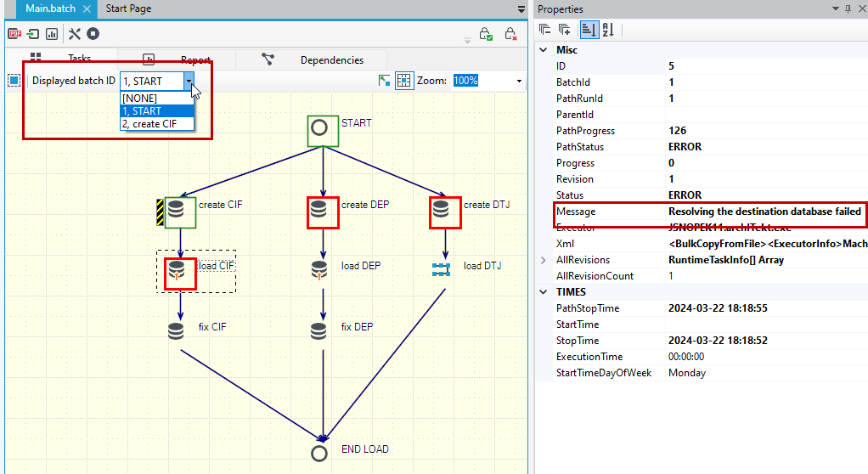The height and width of the screenshot is (474, 868).
Task: Select the ParentId property row
Action: pos(711,115)
